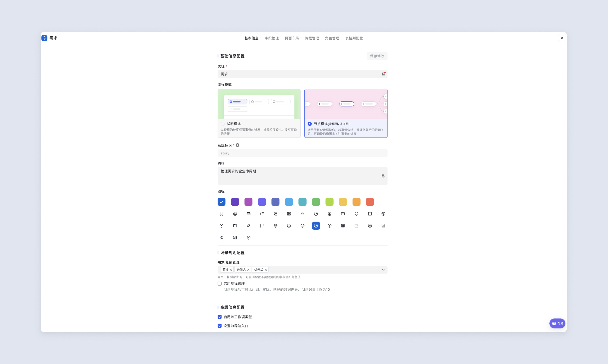
Task: Click the 状态模式 preview image
Action: pos(259,104)
